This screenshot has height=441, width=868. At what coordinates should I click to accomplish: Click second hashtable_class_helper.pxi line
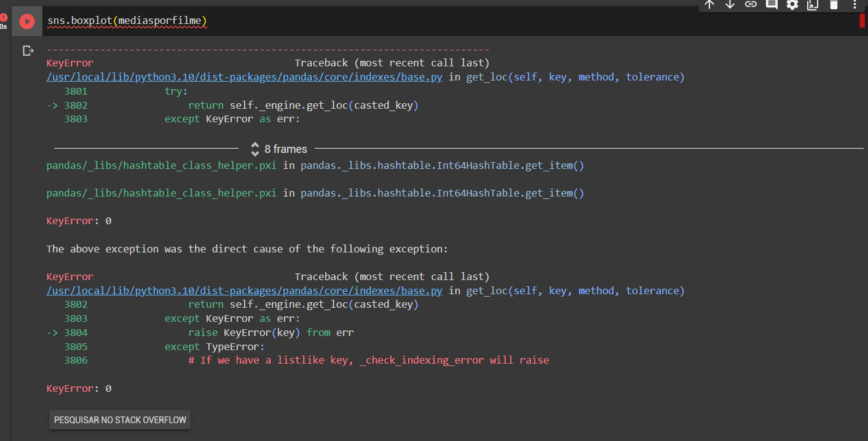coord(315,193)
